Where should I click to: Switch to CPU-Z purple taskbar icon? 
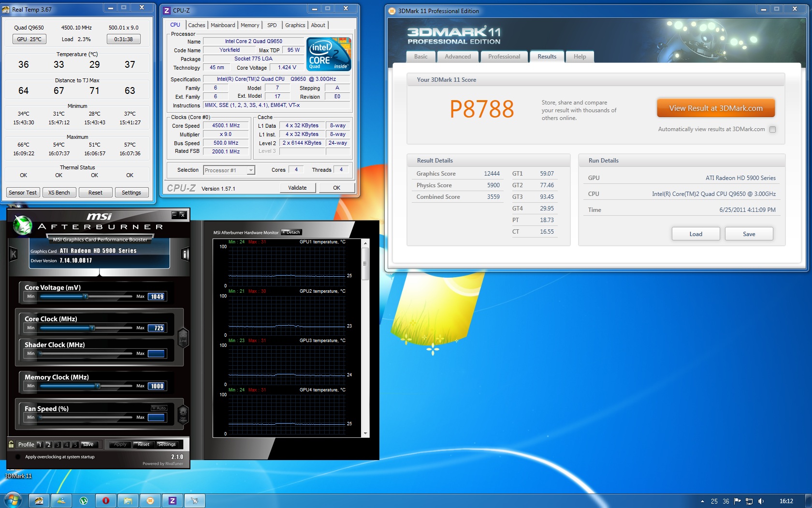(x=173, y=501)
